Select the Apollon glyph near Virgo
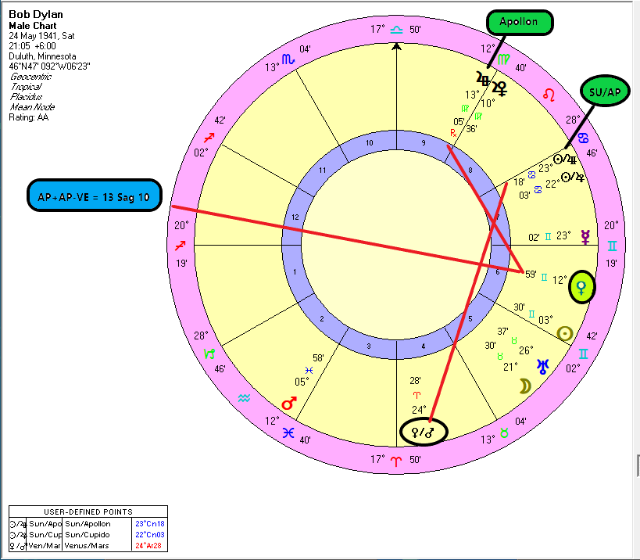 pos(483,78)
